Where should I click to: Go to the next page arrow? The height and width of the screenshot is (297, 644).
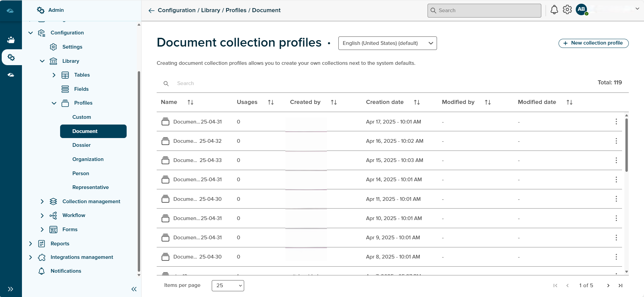(x=608, y=286)
